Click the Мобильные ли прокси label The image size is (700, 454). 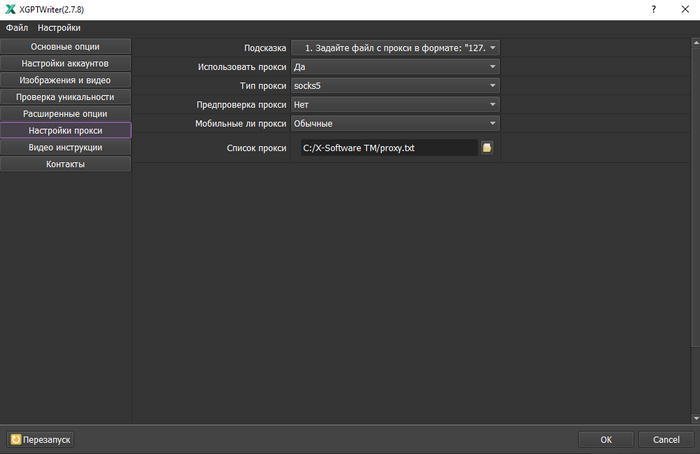pos(241,123)
